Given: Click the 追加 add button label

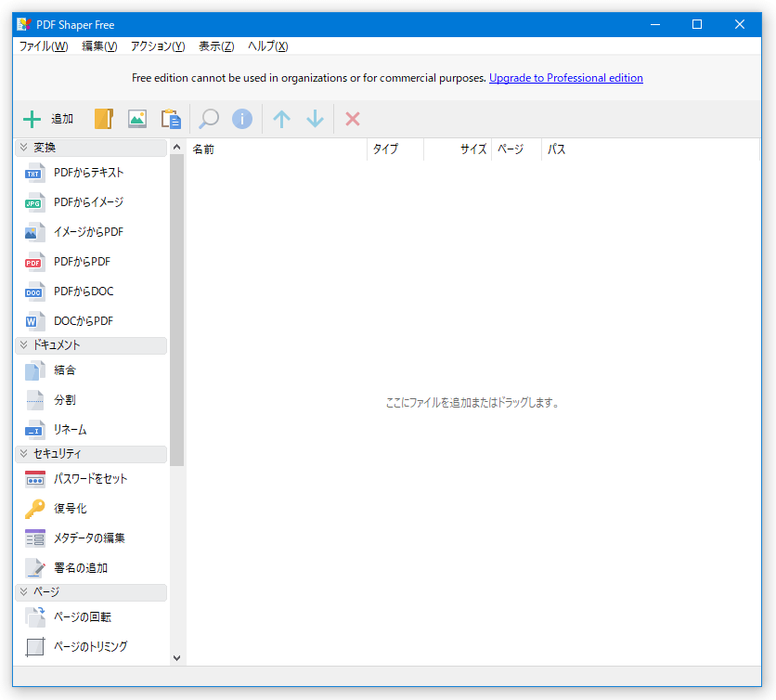Looking at the screenshot, I should 62,119.
